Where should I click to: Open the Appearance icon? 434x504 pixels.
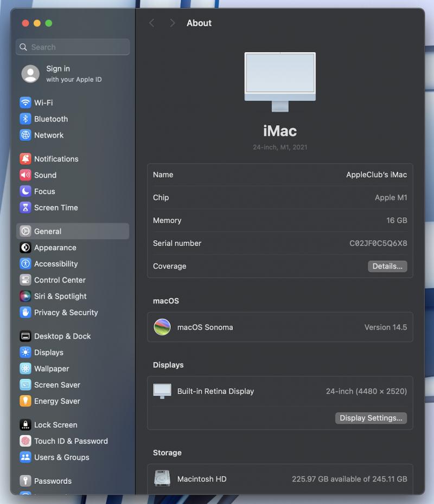[x=25, y=248]
